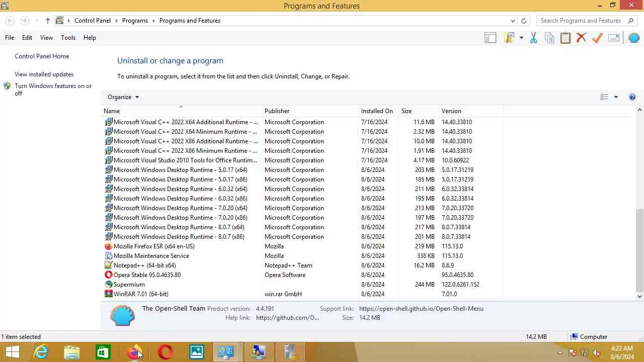Click the Email envelope toolbar icon
644x362 pixels.
(614, 38)
